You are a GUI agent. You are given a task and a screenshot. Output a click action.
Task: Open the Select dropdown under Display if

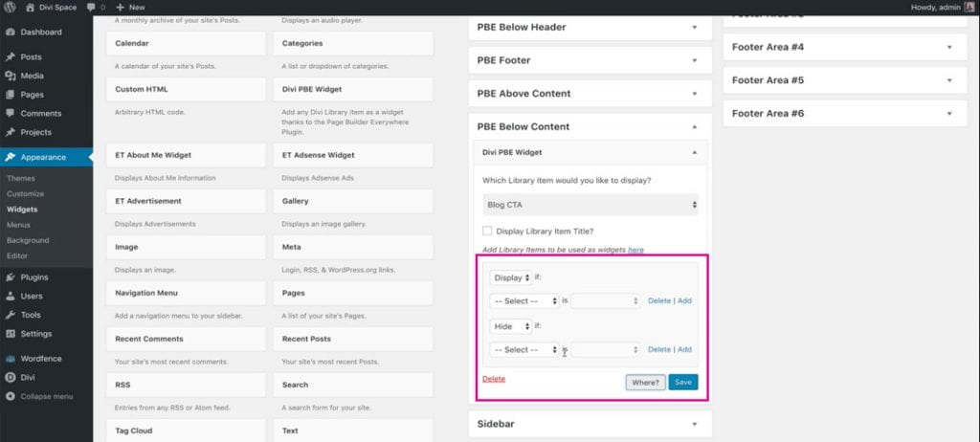[x=524, y=300]
